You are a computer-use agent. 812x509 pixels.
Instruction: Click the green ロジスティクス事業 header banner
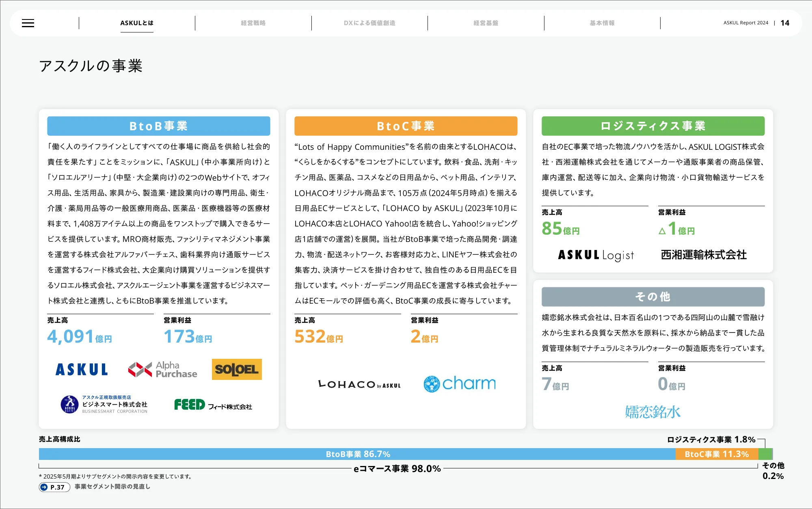(653, 126)
